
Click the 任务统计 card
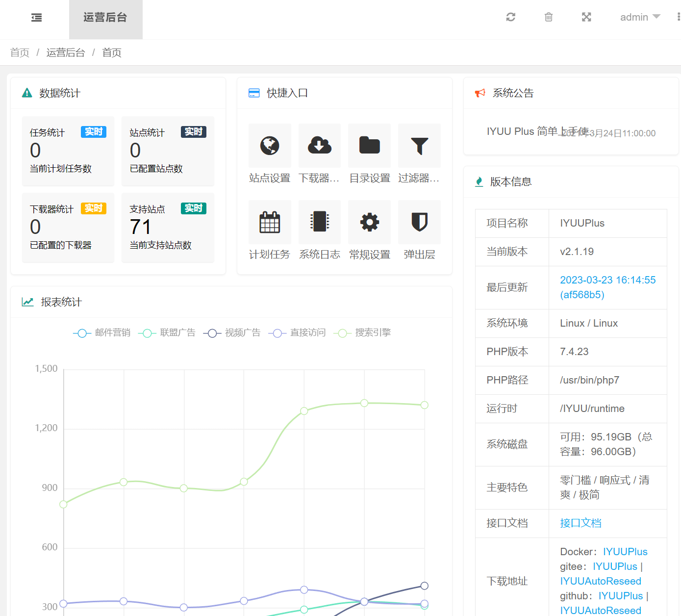pos(68,151)
